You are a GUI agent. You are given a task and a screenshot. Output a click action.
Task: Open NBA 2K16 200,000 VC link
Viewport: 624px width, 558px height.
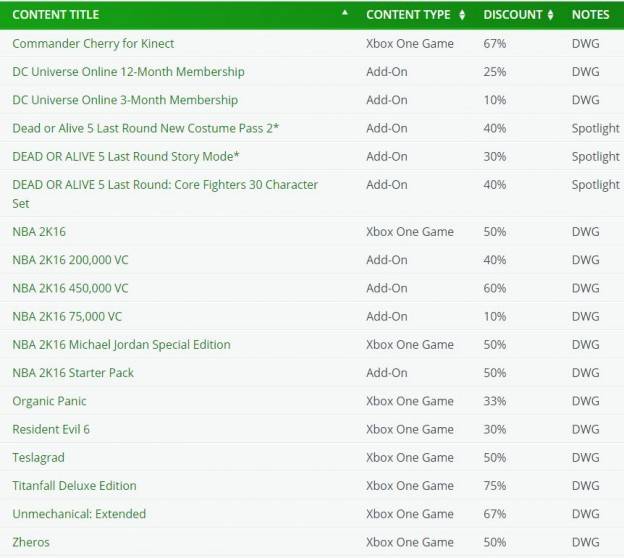click(x=70, y=260)
